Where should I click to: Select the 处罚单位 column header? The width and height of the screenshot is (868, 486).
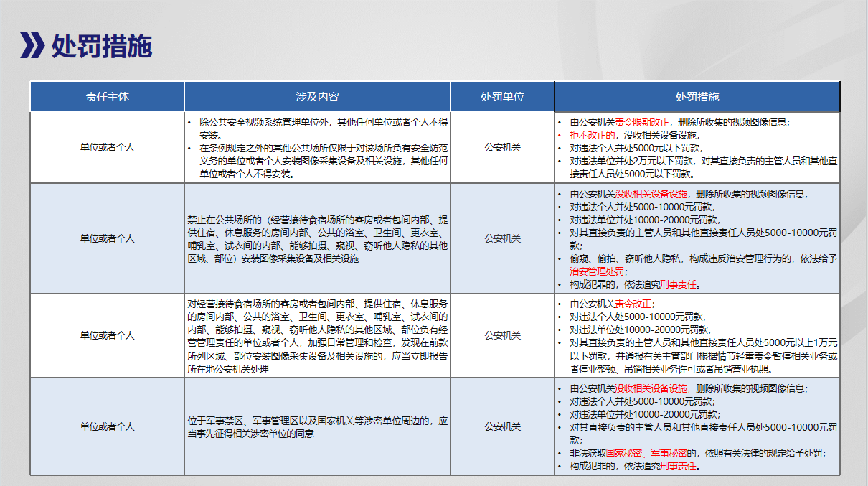coord(502,96)
